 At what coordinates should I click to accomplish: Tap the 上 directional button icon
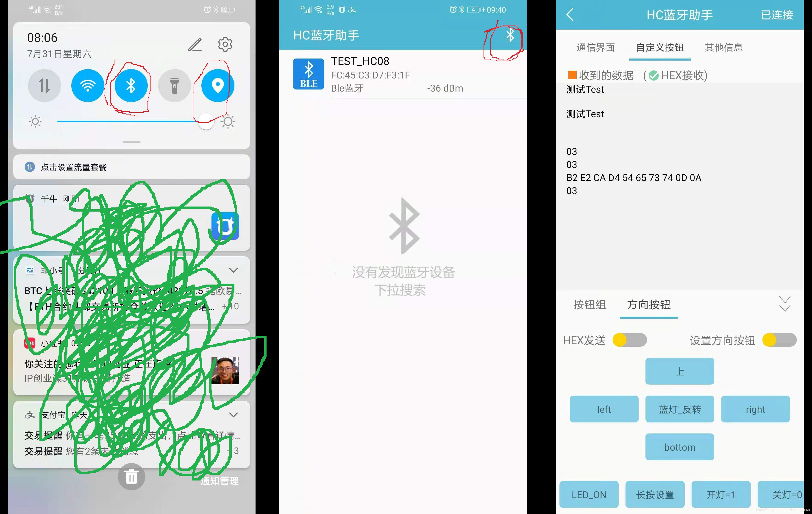679,371
